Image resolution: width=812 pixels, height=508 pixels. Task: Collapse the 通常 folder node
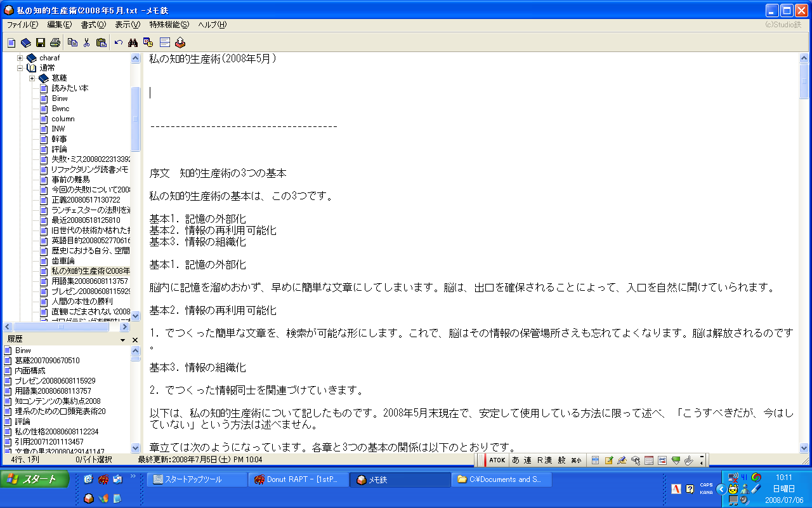pos(20,68)
